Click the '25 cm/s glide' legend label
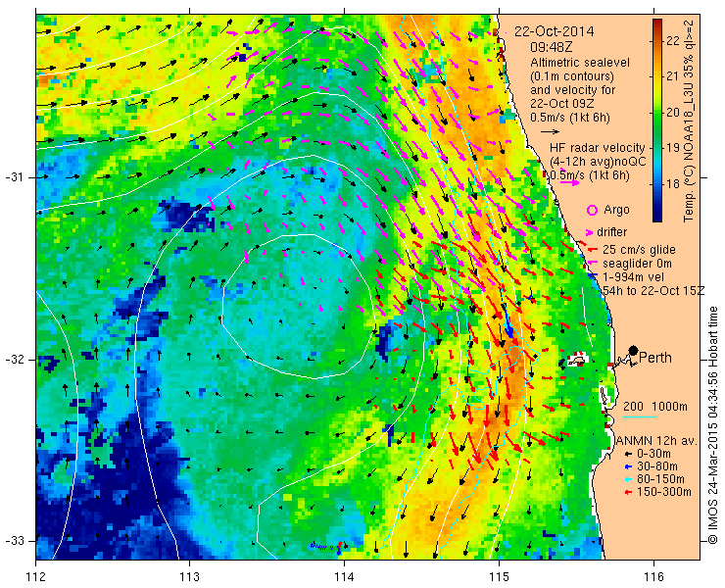This screenshot has height=588, width=725. point(639,250)
